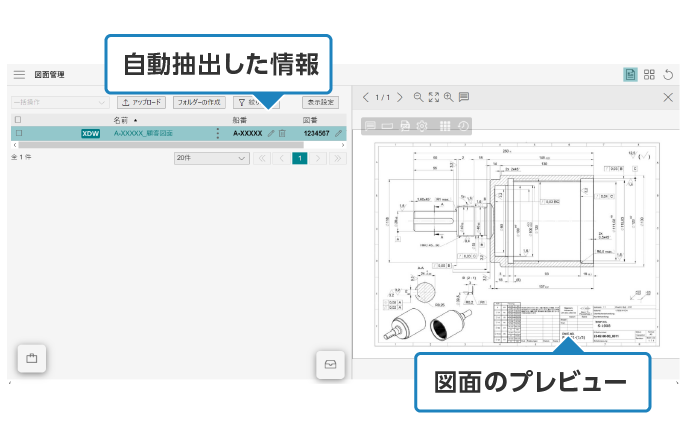Click the XDW file type badge
686x431 pixels.
[91, 133]
